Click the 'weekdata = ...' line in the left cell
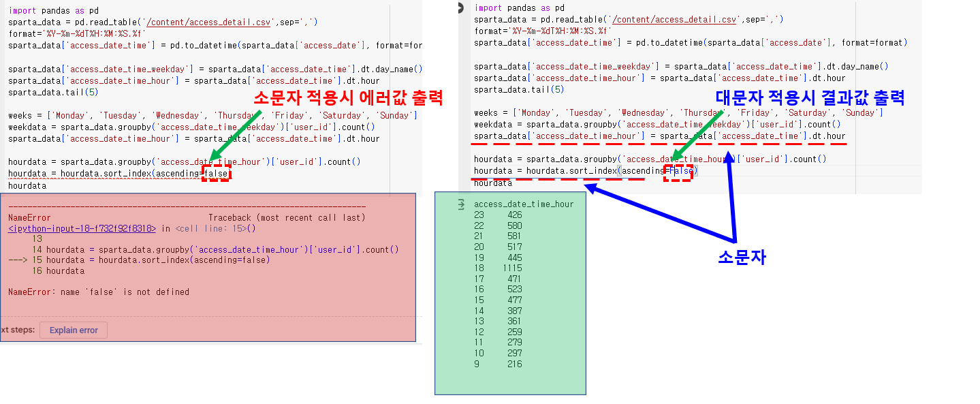This screenshot has height=404, width=980. (191, 127)
